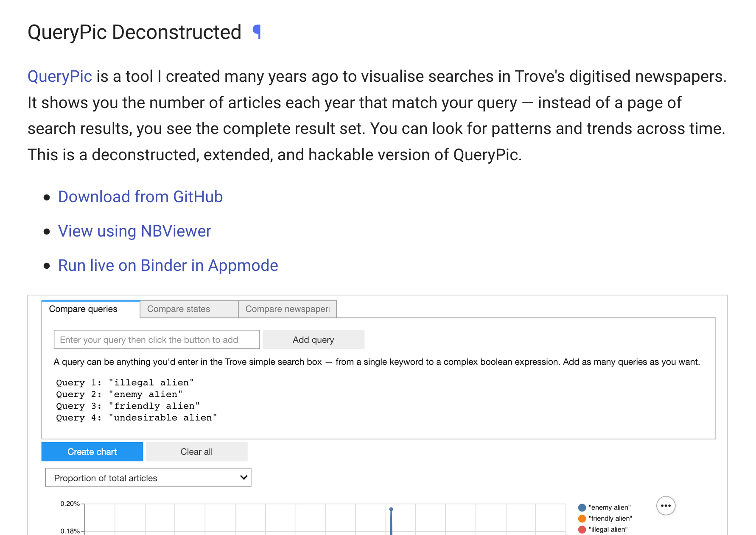Click the blue "enemy alien" legend swatch

[582, 507]
